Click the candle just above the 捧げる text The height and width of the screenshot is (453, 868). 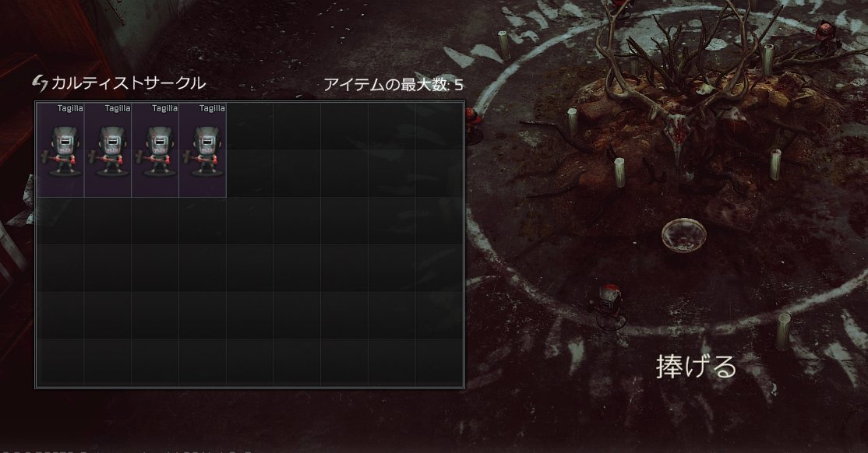783,330
